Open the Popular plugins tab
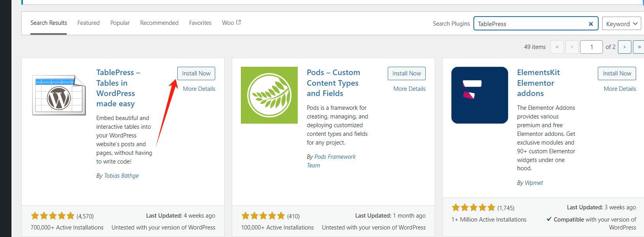Image resolution: width=644 pixels, height=237 pixels. pyautogui.click(x=120, y=23)
